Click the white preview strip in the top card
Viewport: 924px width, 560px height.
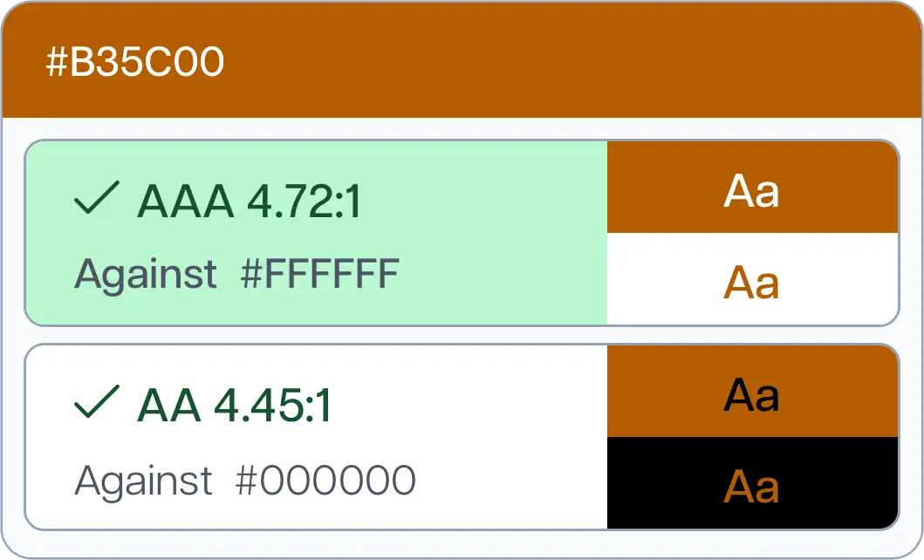coord(752,281)
